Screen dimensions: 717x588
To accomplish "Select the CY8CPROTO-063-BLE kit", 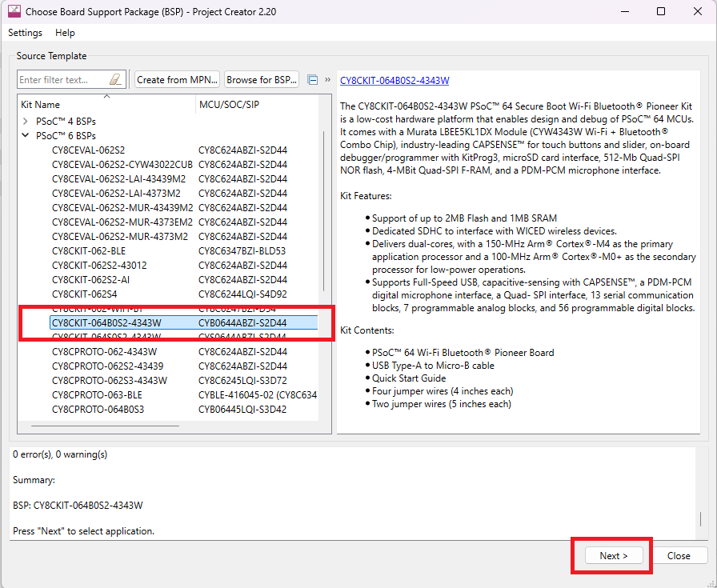I will [x=97, y=394].
